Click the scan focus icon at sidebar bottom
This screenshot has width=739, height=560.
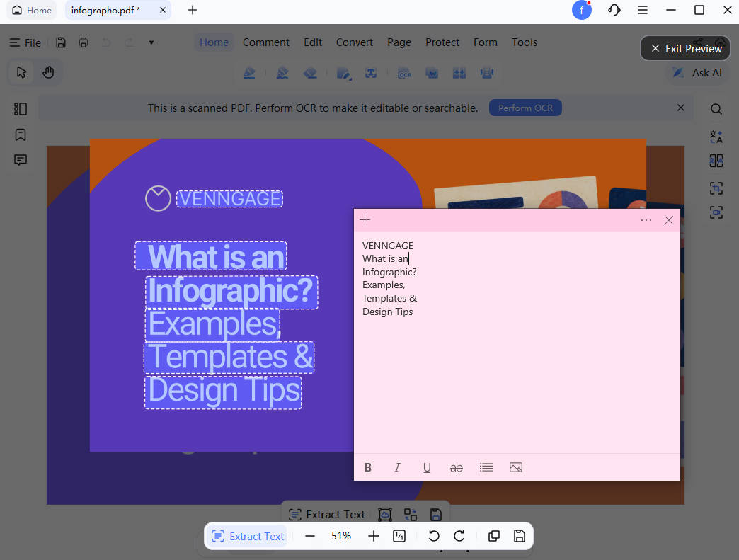coord(716,212)
